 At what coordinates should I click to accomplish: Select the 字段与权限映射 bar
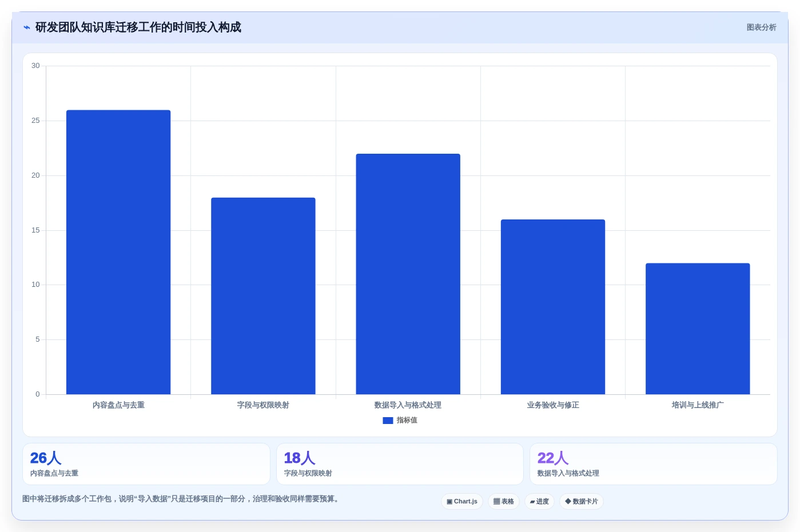263,296
